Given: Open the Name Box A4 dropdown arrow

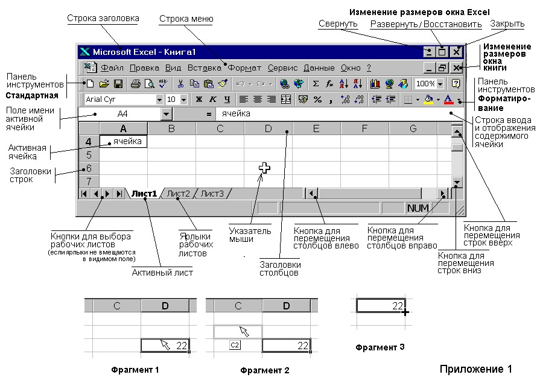Looking at the screenshot, I should [166, 114].
